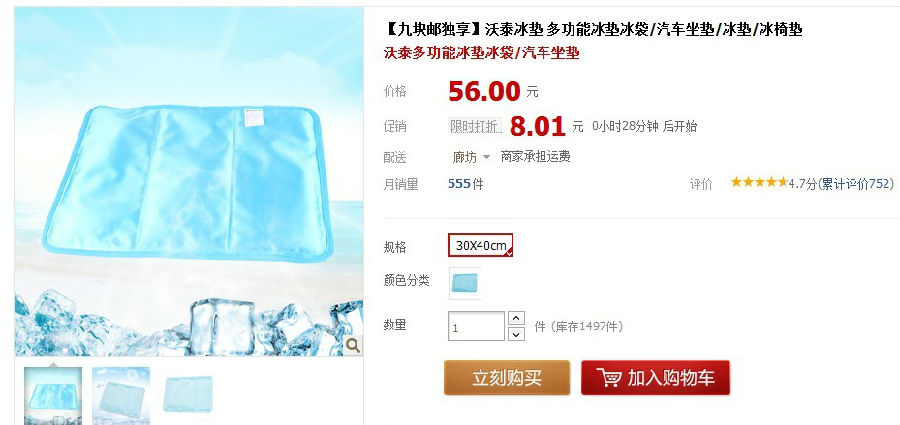Click the shopping cart icon on red button
Viewport: 900px width, 425px height.
tap(608, 378)
